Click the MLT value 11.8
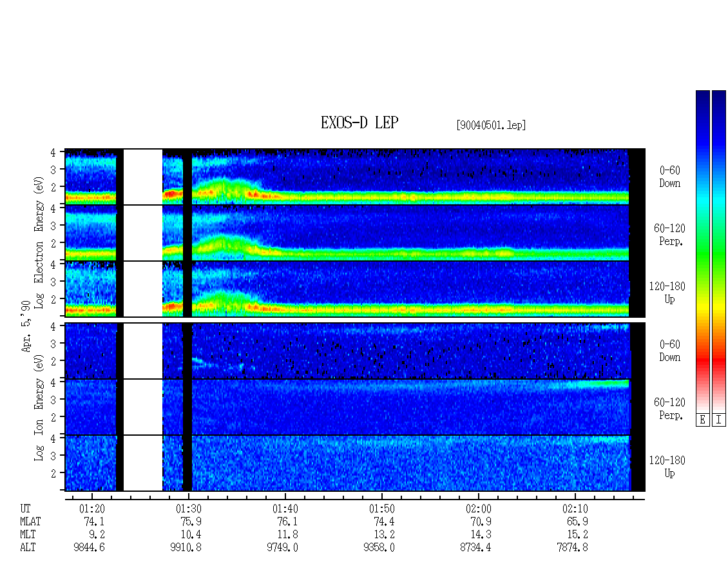728x564 pixels. tap(287, 535)
